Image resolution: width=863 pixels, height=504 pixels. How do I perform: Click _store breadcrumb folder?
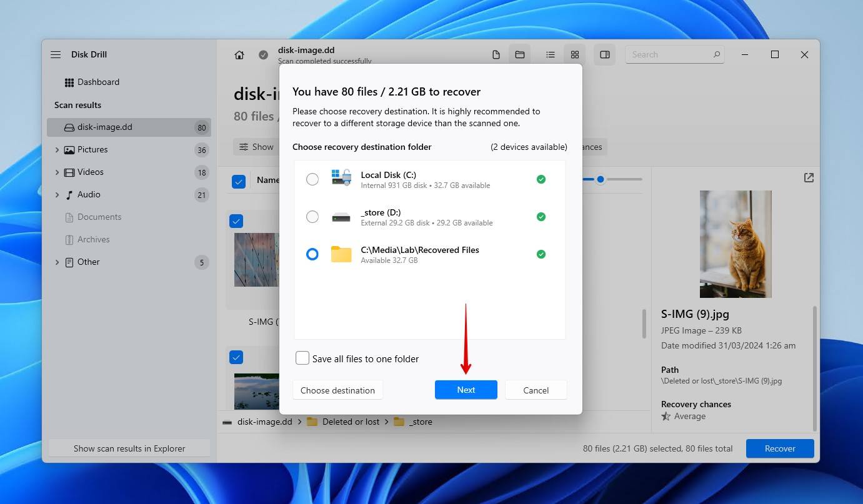click(421, 422)
